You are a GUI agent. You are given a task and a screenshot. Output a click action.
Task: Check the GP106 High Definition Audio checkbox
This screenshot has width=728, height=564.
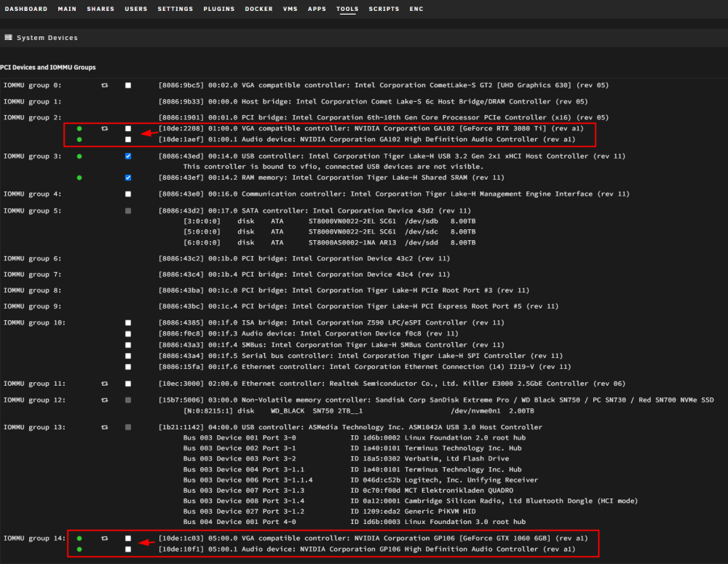pyautogui.click(x=128, y=549)
